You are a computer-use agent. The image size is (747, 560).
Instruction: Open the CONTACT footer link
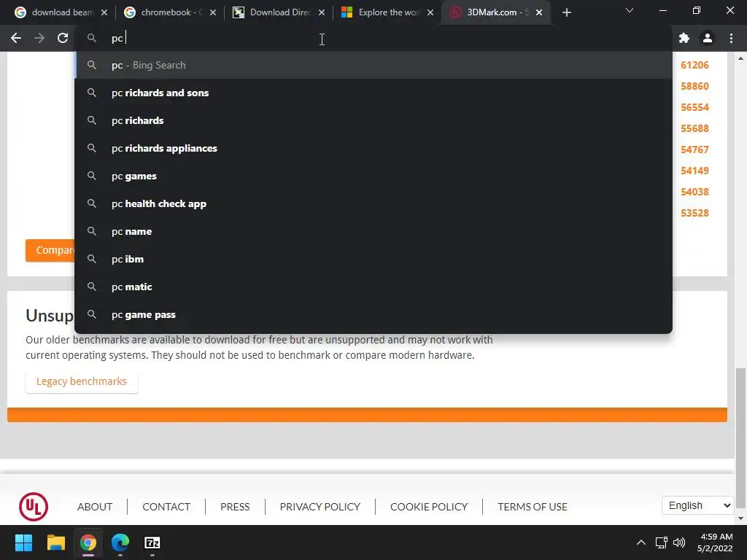point(166,507)
